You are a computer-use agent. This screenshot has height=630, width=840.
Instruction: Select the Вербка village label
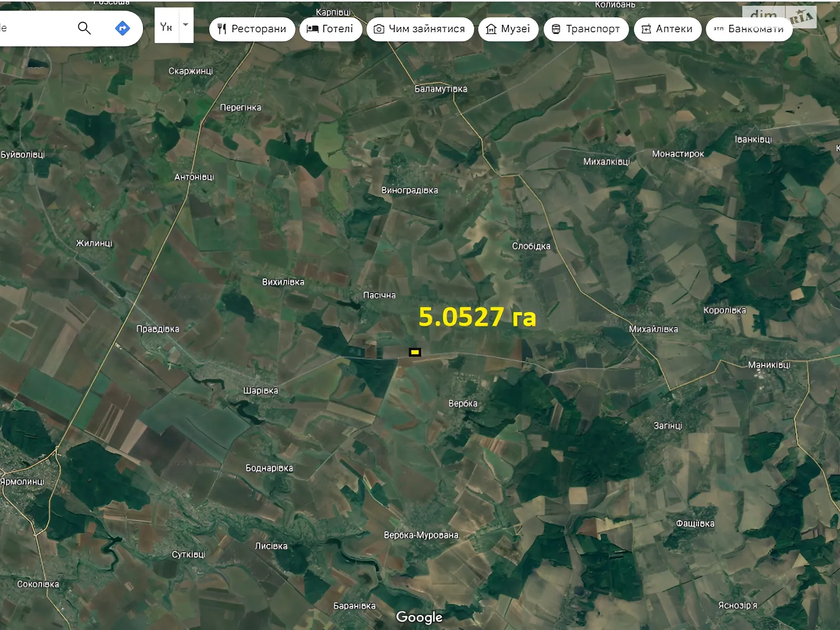[463, 403]
